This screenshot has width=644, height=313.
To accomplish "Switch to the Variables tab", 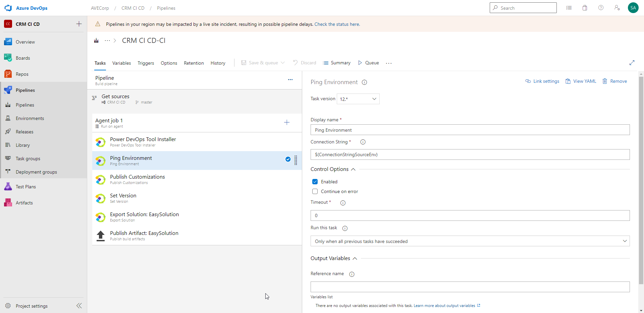I will tap(121, 63).
